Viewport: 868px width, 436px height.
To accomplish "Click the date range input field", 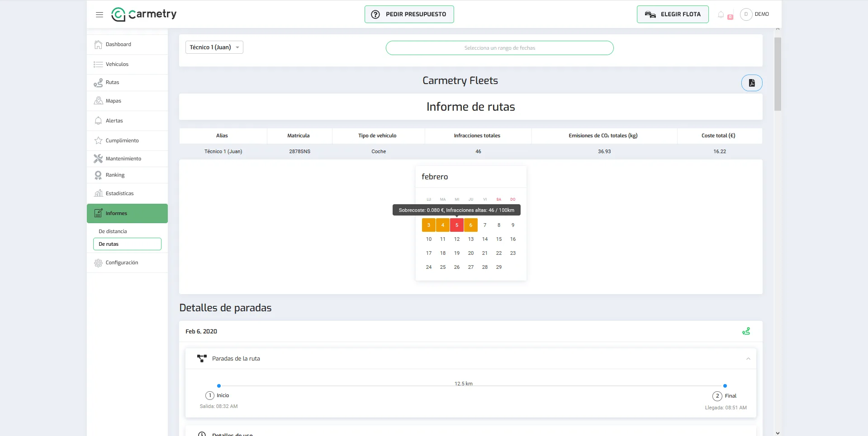I will tap(500, 48).
